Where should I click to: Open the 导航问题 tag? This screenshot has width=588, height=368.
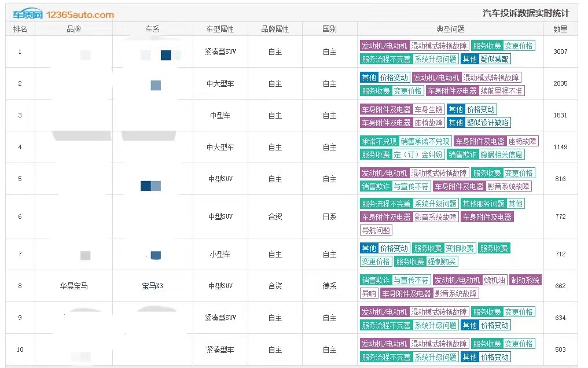(376, 230)
